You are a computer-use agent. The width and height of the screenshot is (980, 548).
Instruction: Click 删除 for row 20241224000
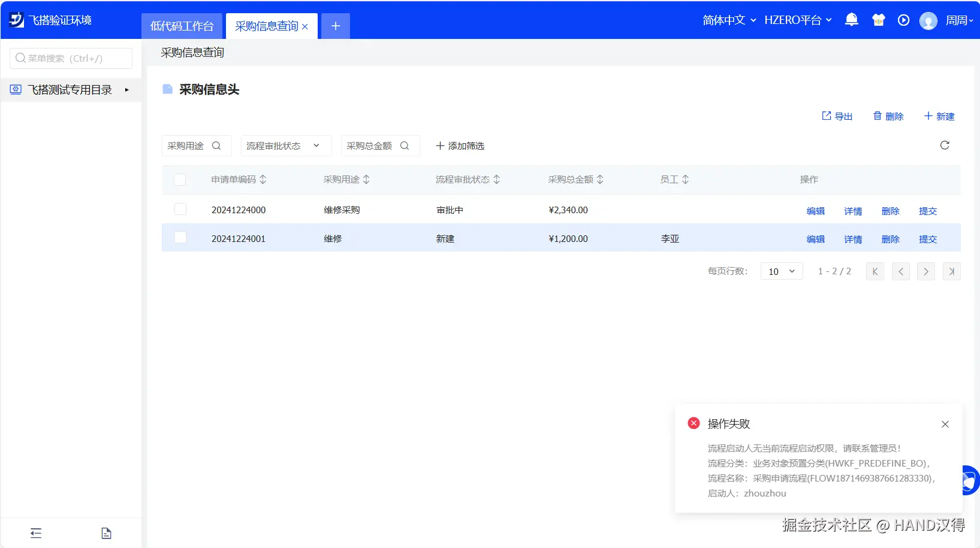pos(891,211)
